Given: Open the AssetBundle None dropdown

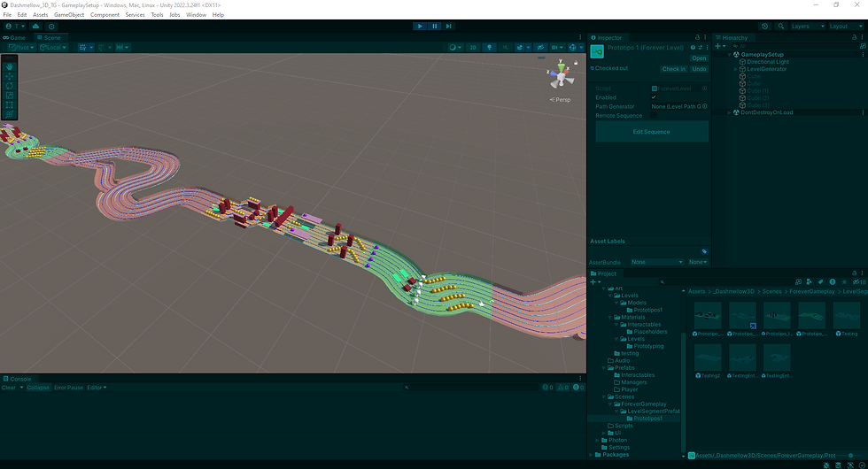Looking at the screenshot, I should pyautogui.click(x=657, y=262).
